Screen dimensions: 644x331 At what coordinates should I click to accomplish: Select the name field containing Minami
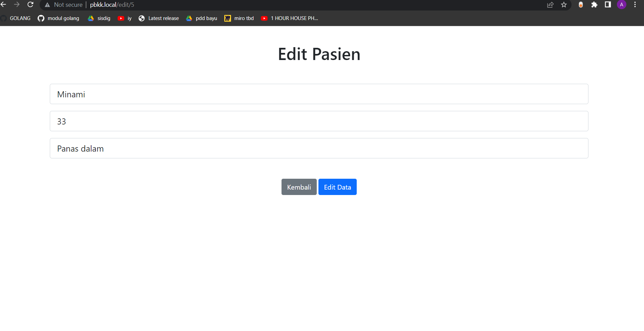319,94
